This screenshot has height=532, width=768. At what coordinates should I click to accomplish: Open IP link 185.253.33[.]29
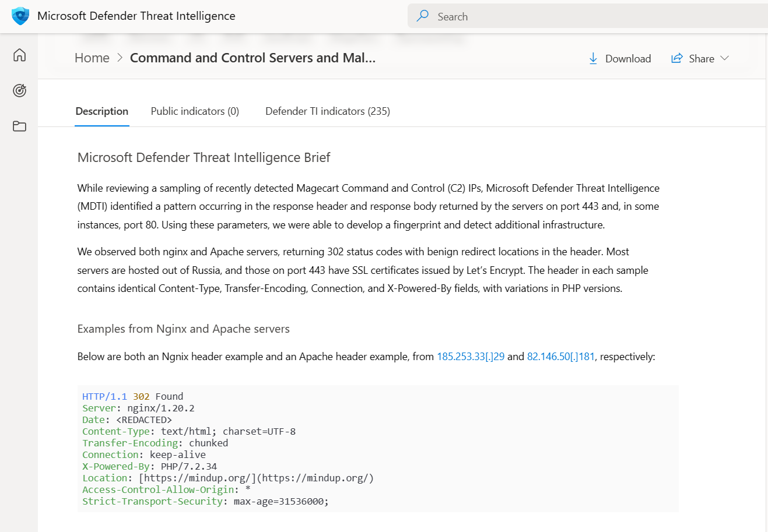tap(471, 357)
